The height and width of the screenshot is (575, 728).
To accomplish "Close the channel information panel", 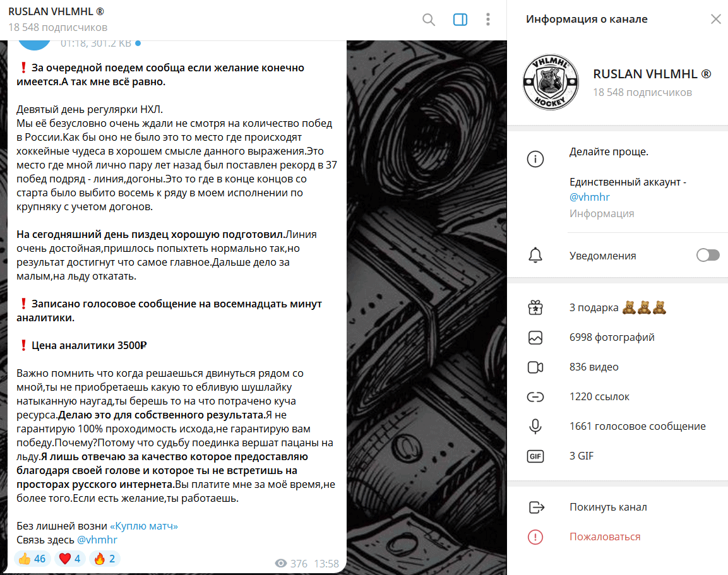I will point(715,19).
